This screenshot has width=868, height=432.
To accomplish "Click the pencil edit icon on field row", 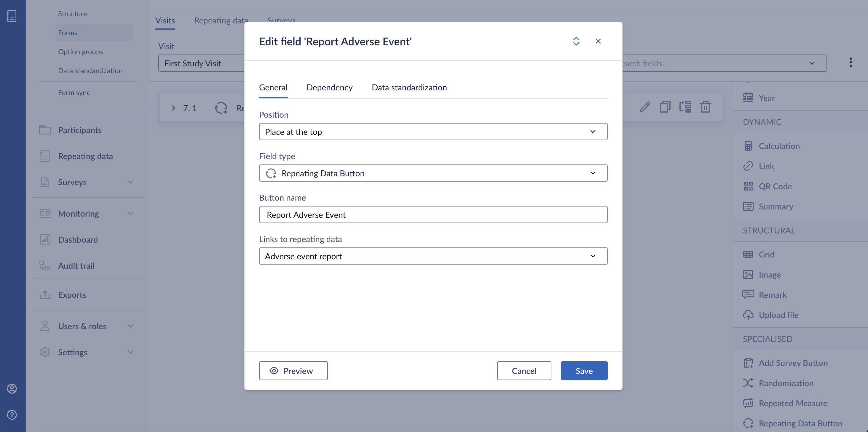I will click(644, 107).
